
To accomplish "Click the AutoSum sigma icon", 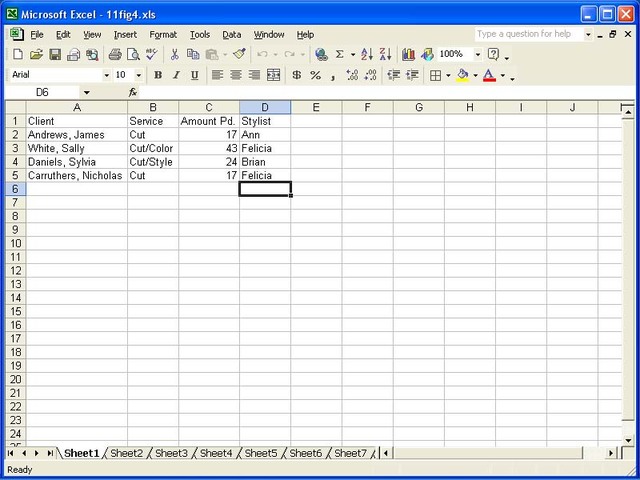I will (x=339, y=54).
